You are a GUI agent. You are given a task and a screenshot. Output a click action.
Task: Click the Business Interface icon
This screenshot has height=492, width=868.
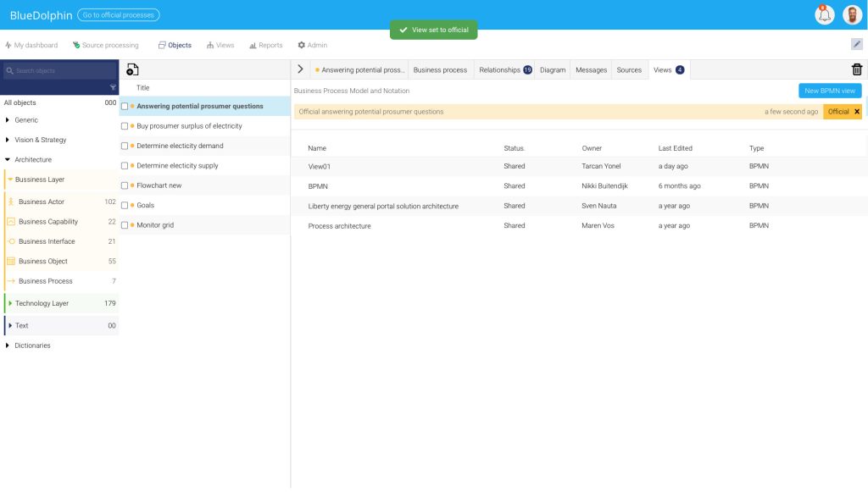[10, 241]
